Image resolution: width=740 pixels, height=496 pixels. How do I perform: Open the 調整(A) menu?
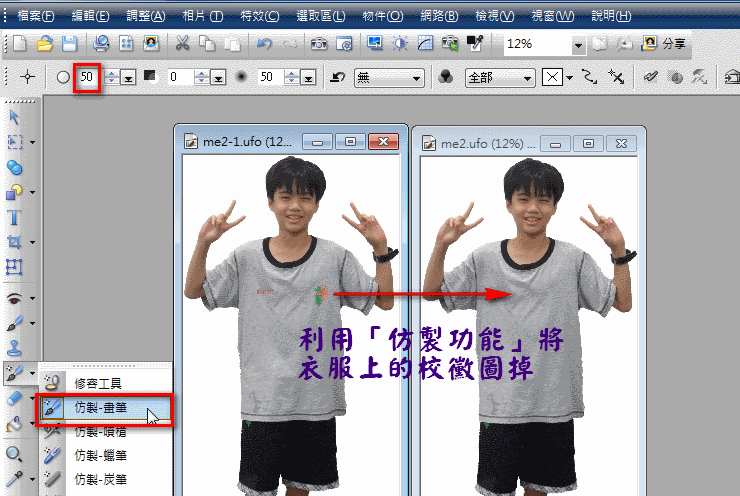click(x=146, y=16)
